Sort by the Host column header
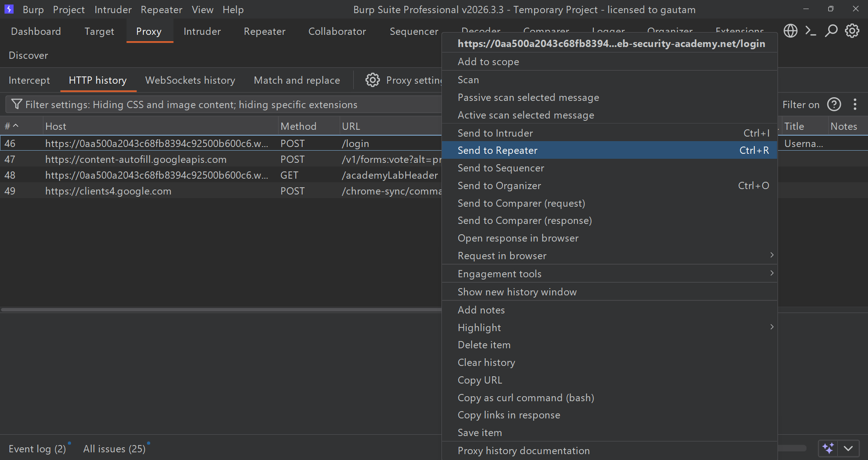This screenshot has height=460, width=868. point(161,126)
